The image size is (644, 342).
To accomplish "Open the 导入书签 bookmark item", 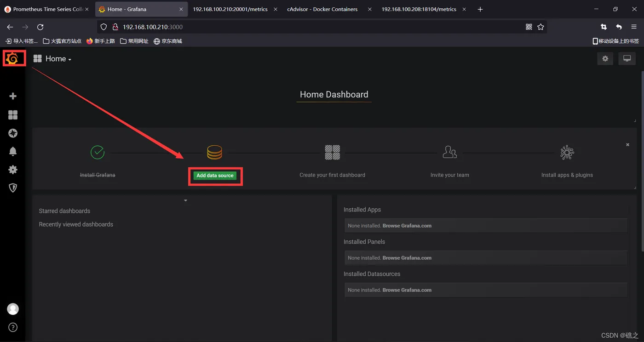I will click(x=22, y=41).
